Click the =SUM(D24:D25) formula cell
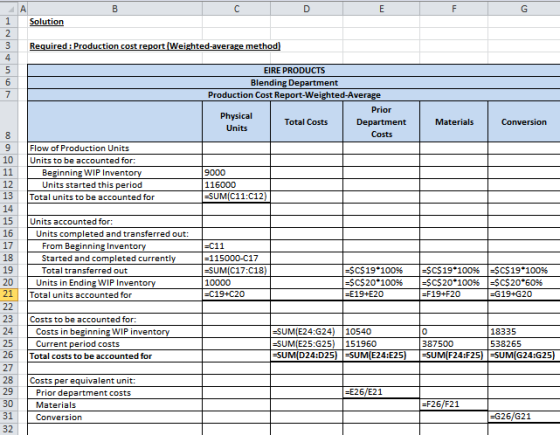Image resolution: width=560 pixels, height=435 pixels. coord(307,356)
